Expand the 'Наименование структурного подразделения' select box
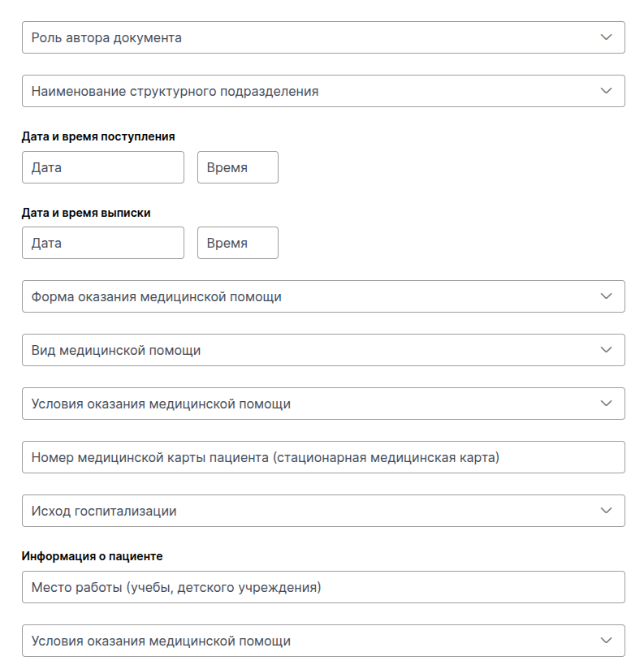This screenshot has height=665, width=644. (x=323, y=91)
